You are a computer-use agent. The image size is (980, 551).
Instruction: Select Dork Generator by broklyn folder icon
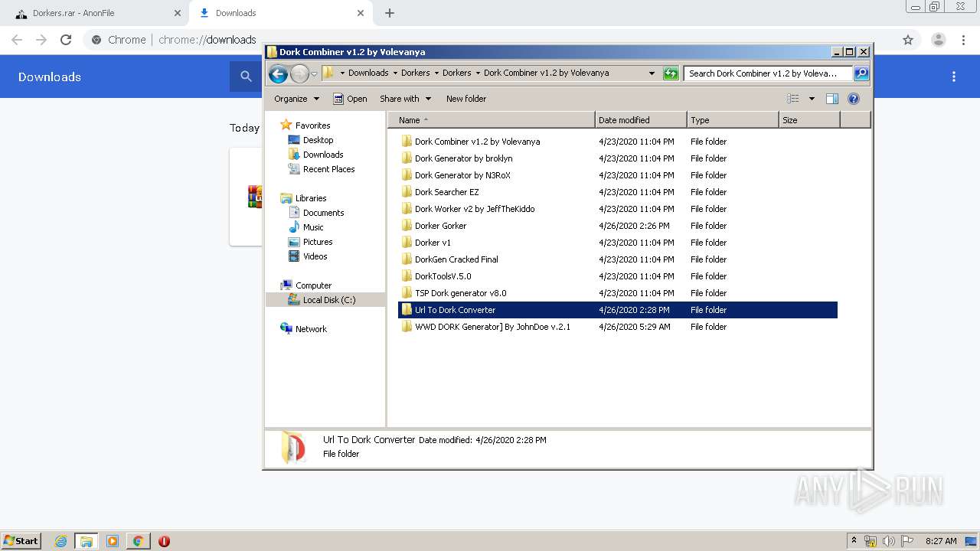pyautogui.click(x=407, y=158)
